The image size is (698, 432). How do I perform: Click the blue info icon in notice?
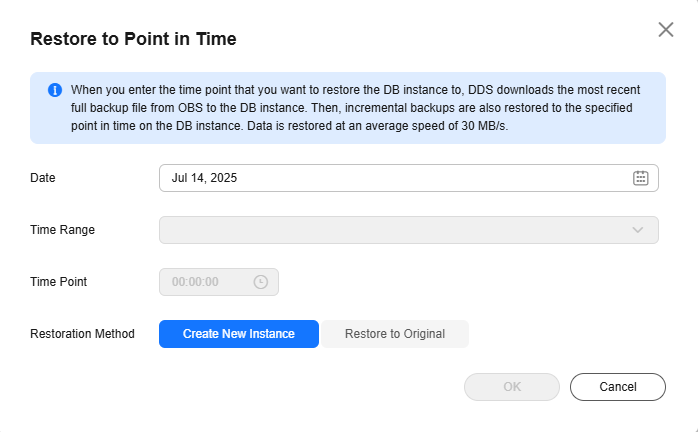(55, 90)
